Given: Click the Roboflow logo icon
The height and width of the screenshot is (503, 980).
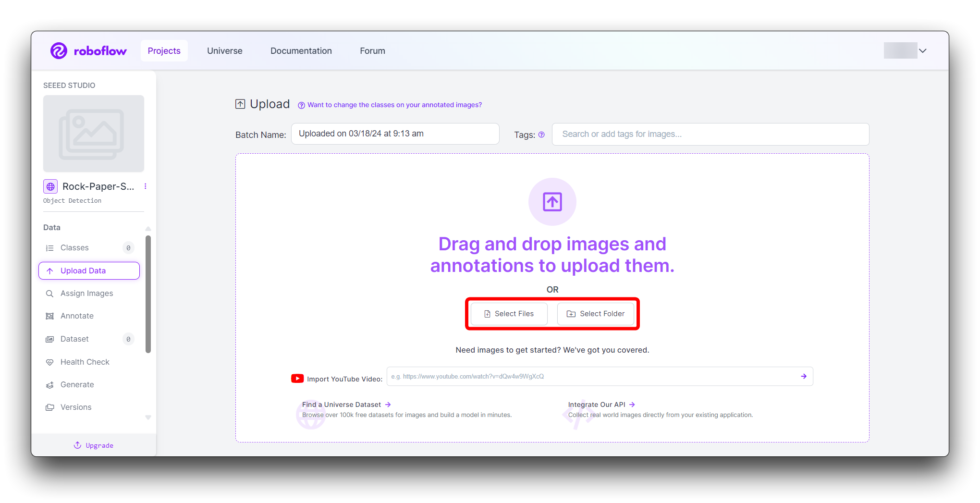Looking at the screenshot, I should [59, 50].
